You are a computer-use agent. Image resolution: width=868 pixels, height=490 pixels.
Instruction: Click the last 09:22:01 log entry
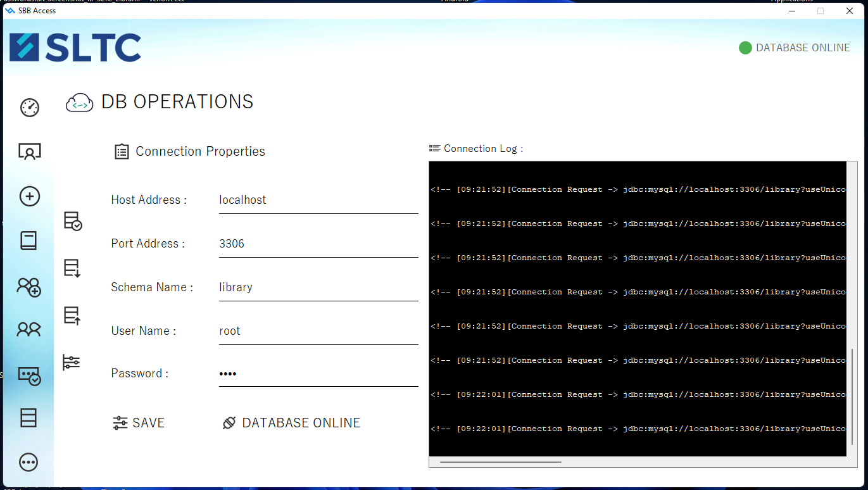638,429
